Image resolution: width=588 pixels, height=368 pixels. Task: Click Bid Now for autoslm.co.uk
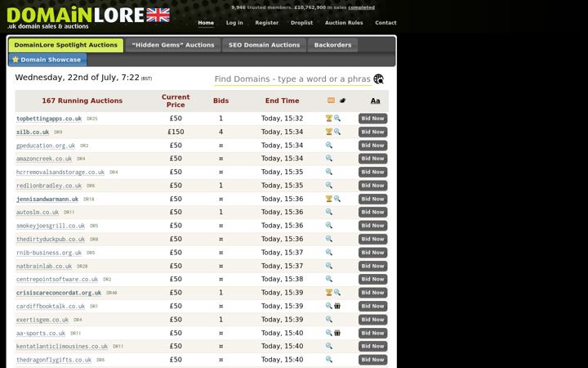[x=372, y=212]
